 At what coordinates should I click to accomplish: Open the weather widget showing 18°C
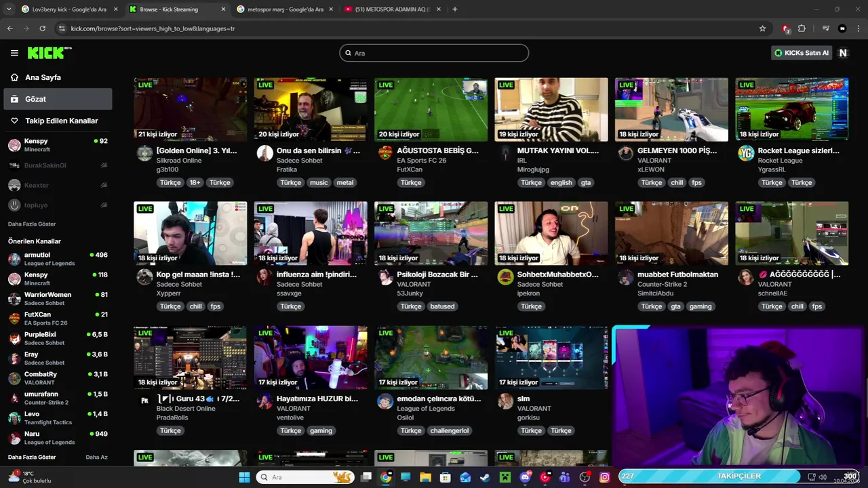click(x=31, y=477)
